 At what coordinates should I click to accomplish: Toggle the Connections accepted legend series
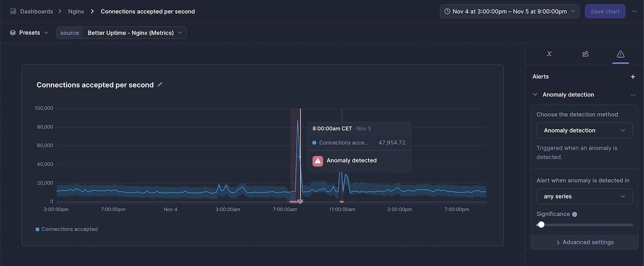(67, 229)
